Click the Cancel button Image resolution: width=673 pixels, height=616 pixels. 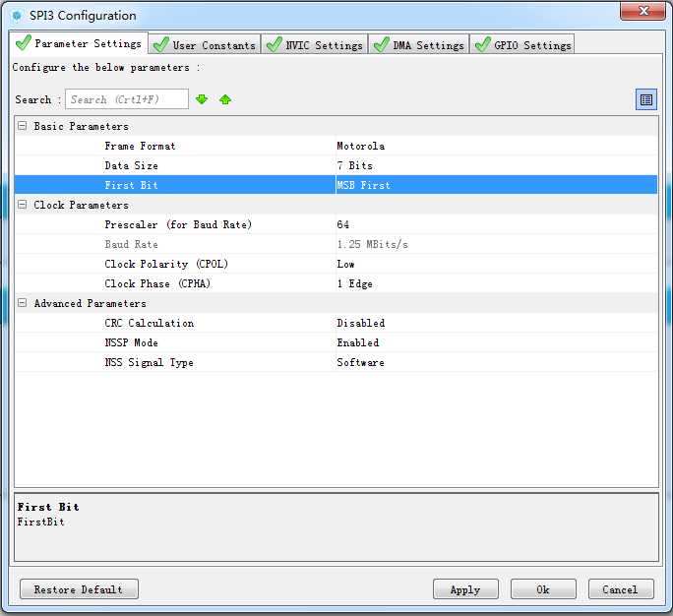click(621, 589)
